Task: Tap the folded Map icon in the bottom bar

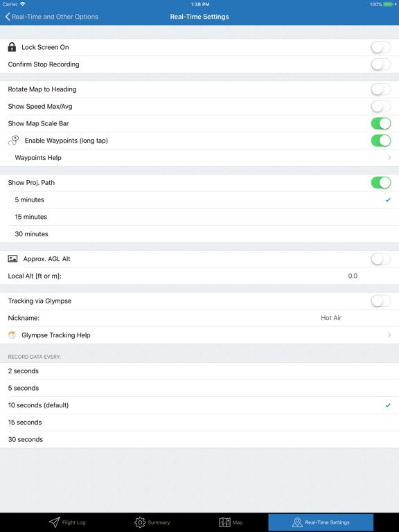Action: click(x=224, y=522)
